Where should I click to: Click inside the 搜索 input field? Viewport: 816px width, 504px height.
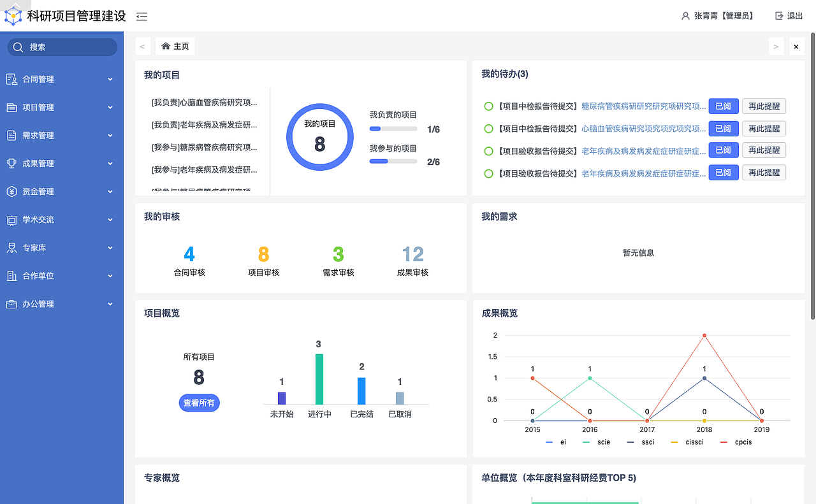(x=62, y=47)
